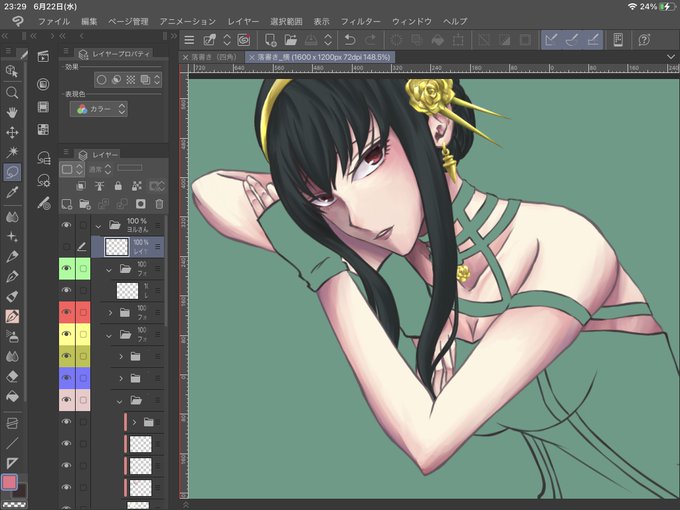Click Create layer mask icon
This screenshot has height=510, width=680.
pyautogui.click(x=141, y=204)
